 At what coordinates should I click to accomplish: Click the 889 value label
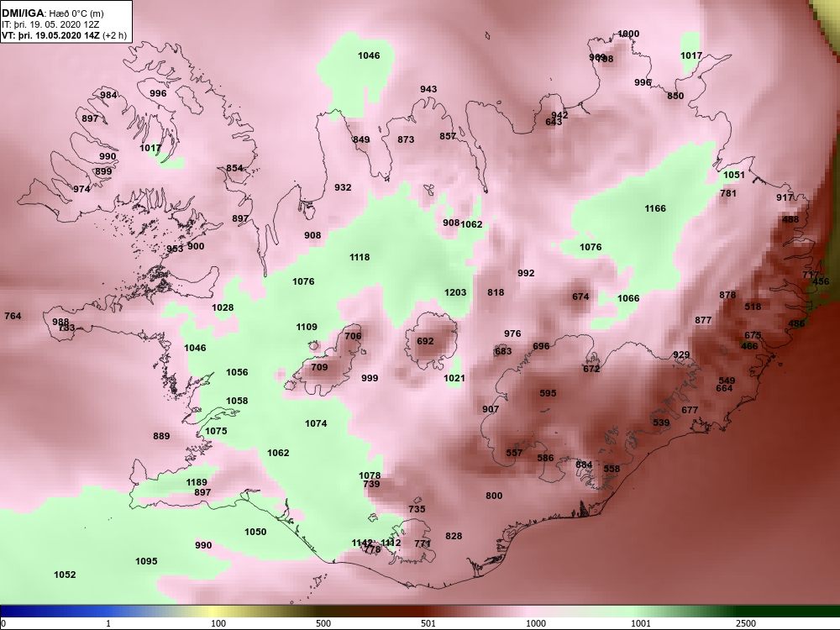(x=161, y=436)
